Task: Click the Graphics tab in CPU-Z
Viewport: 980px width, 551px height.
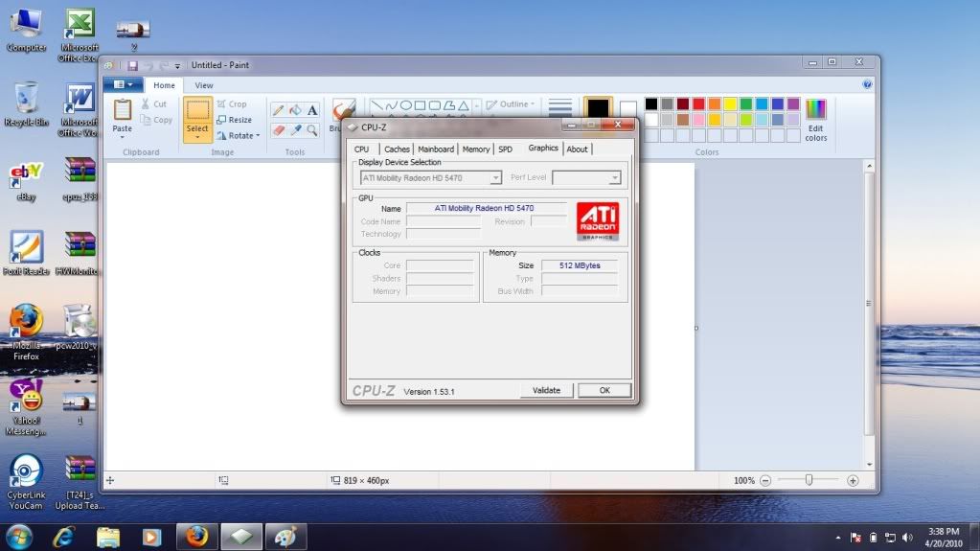Action: (x=542, y=148)
